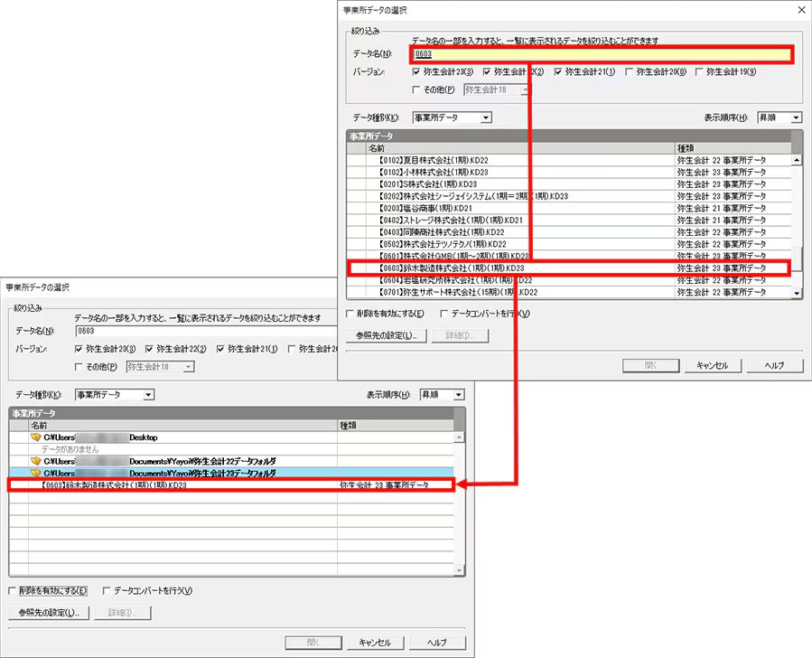Click ヘルプ button in lower dialog
812x658 pixels.
tap(437, 643)
